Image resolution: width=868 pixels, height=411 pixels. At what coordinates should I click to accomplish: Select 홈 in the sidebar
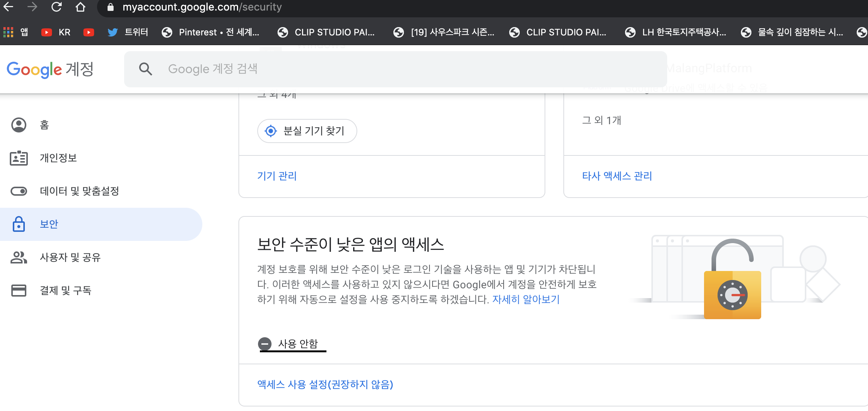[44, 125]
